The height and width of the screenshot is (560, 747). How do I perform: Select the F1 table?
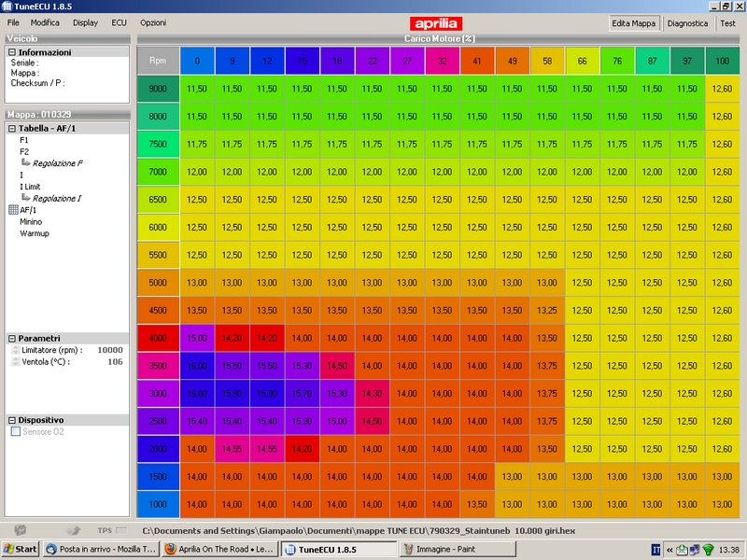(x=24, y=140)
